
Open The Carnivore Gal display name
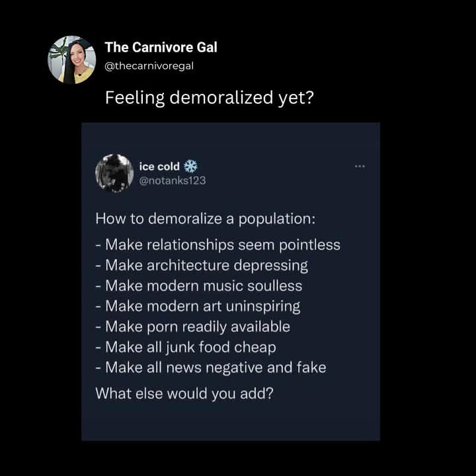point(161,48)
